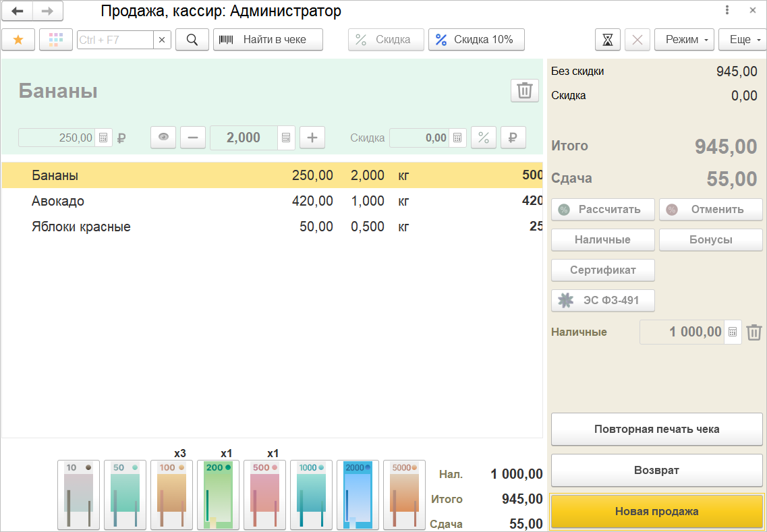
Task: Click the hourglass deferred receipt icon
Action: tap(607, 40)
